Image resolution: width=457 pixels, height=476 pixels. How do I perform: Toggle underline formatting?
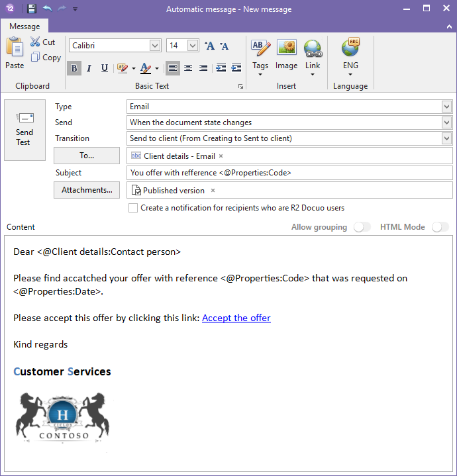click(105, 68)
